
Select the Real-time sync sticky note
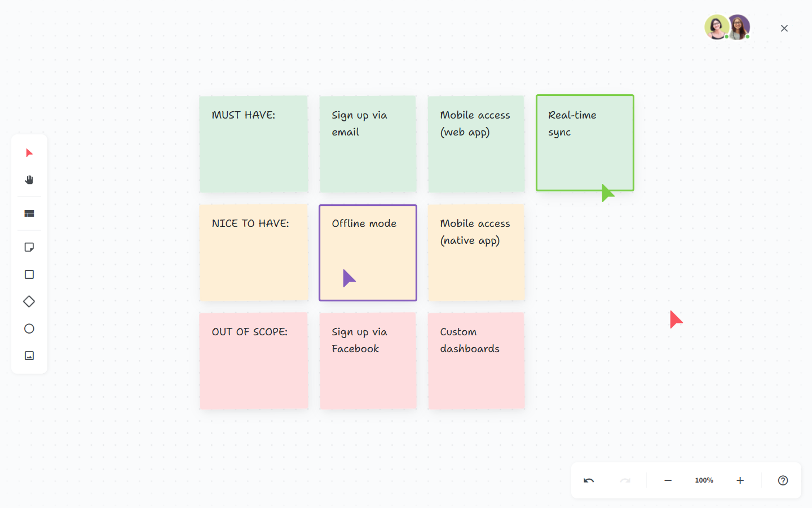click(x=585, y=143)
